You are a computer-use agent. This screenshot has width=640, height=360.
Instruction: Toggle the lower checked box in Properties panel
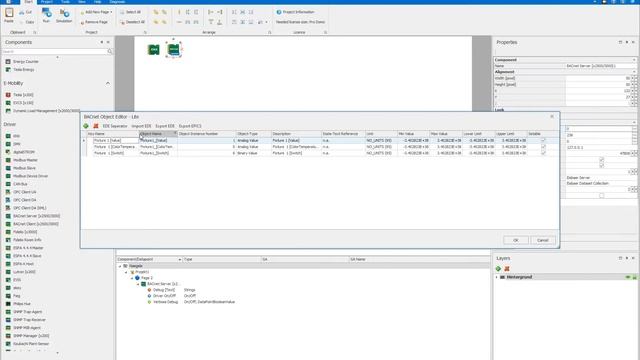(x=601, y=165)
